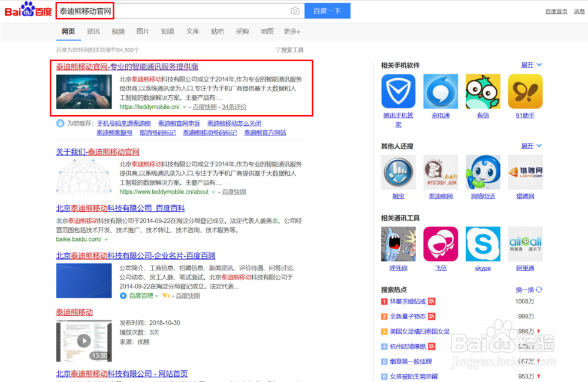
Task: Click the Skype icon
Action: (x=483, y=243)
